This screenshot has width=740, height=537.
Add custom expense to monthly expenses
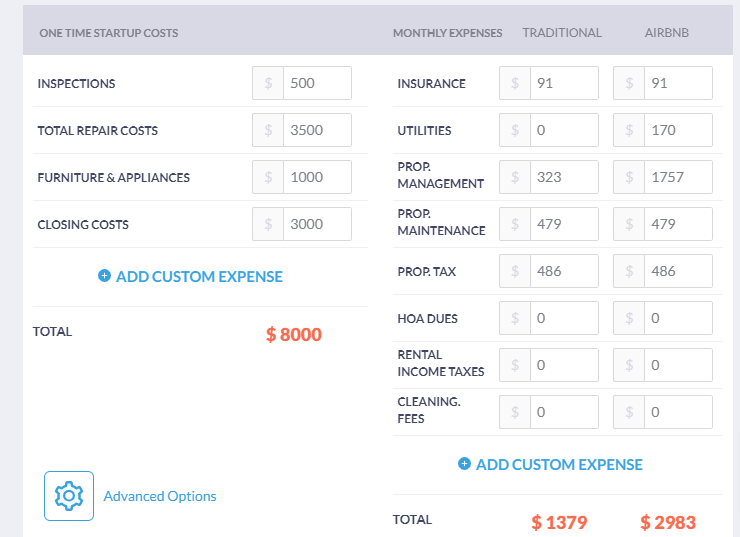559,464
